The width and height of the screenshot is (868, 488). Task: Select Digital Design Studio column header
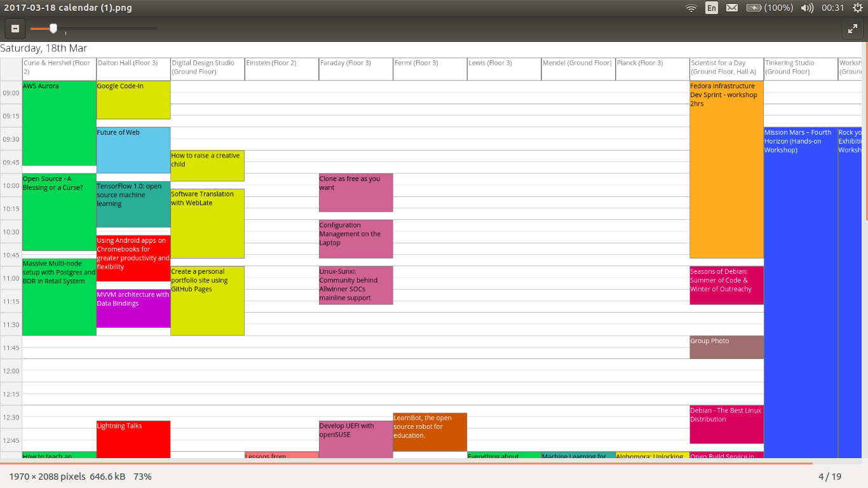207,69
